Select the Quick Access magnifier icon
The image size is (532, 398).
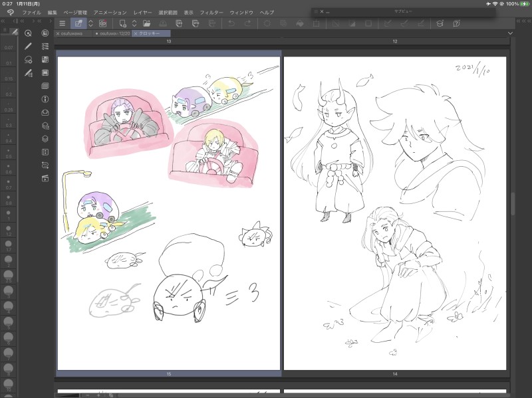(x=28, y=33)
